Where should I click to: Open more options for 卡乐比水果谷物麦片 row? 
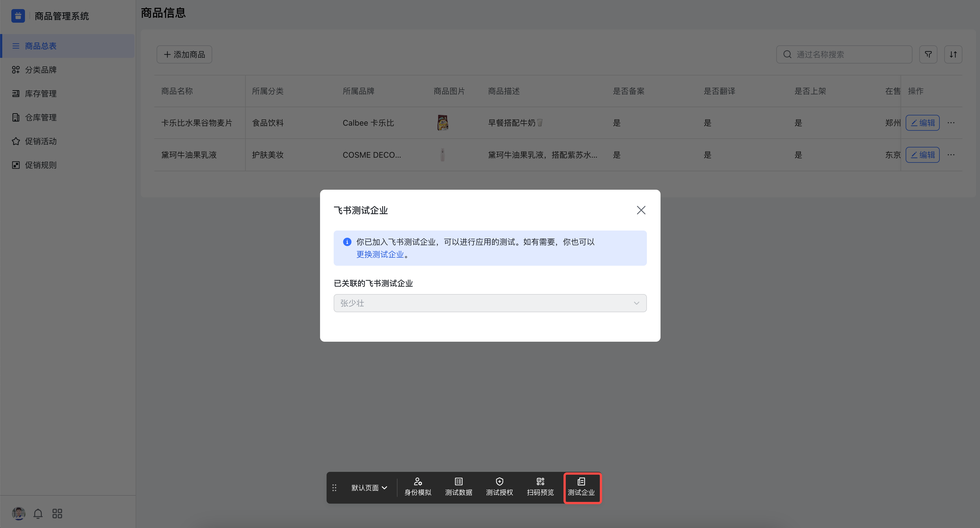[951, 123]
